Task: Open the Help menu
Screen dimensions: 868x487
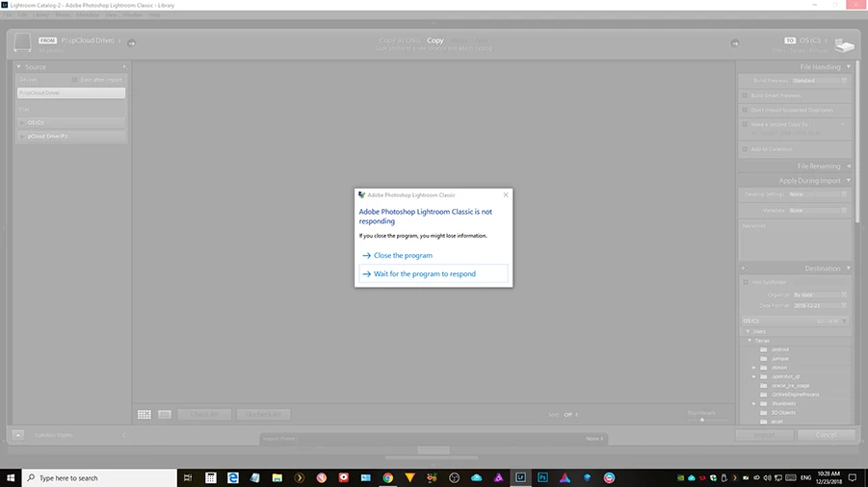Action: click(154, 15)
